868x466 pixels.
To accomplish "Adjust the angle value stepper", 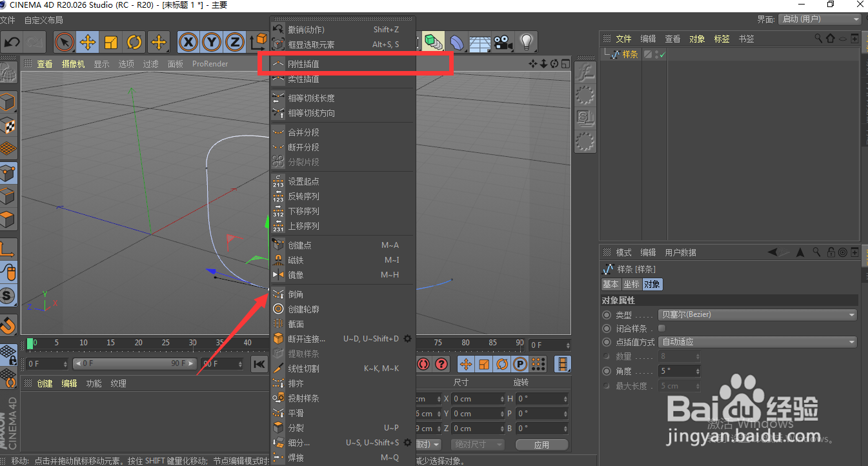I will (x=698, y=371).
